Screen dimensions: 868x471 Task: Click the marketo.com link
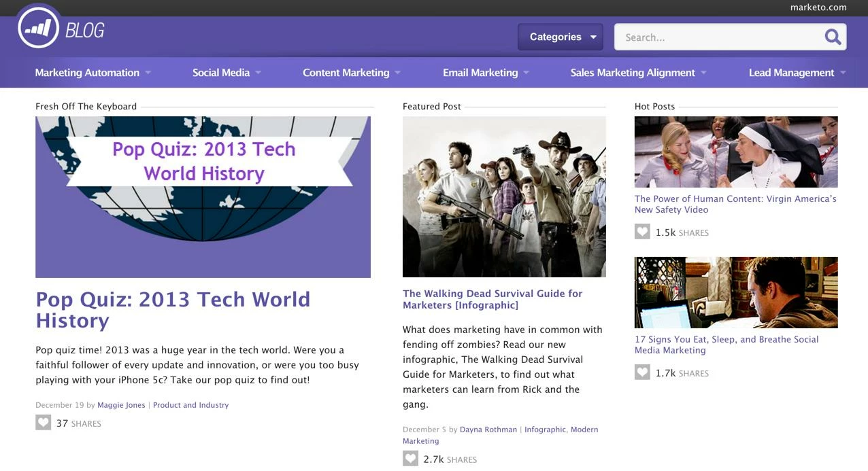point(818,7)
